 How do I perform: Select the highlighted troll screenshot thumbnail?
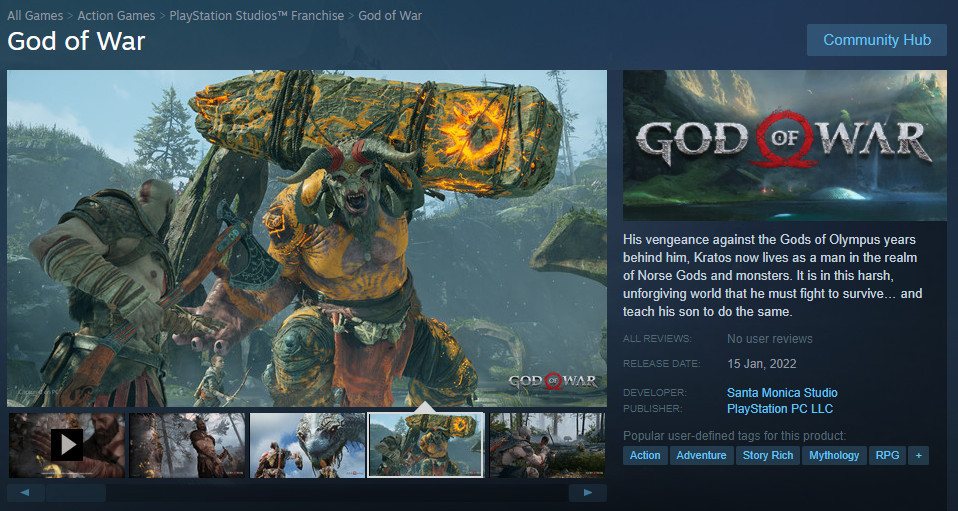(426, 445)
